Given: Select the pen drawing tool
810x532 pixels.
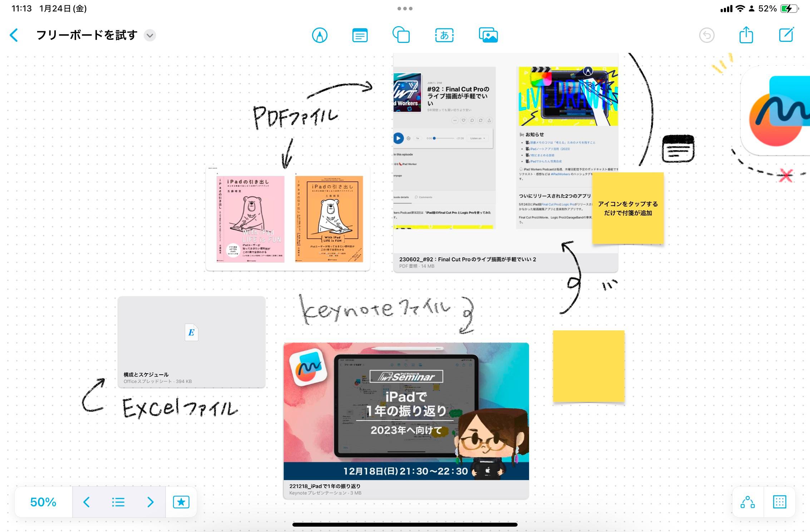Looking at the screenshot, I should (320, 35).
